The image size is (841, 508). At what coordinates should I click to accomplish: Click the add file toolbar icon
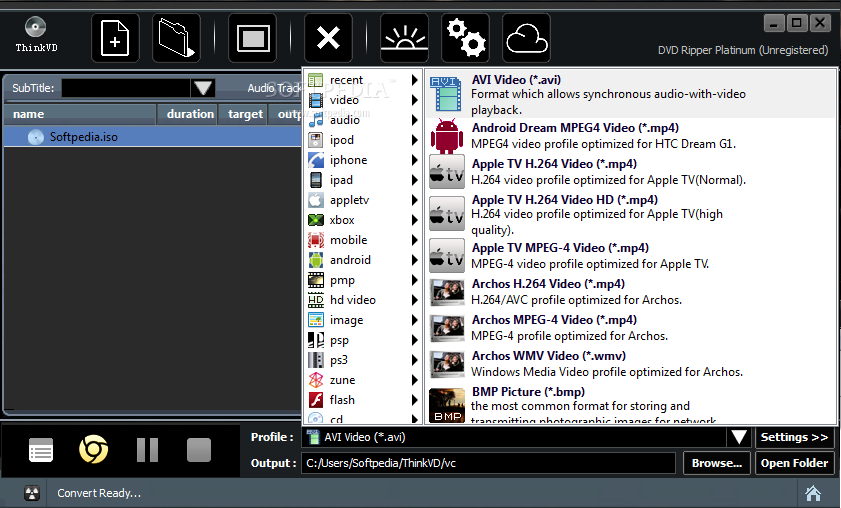pos(115,38)
